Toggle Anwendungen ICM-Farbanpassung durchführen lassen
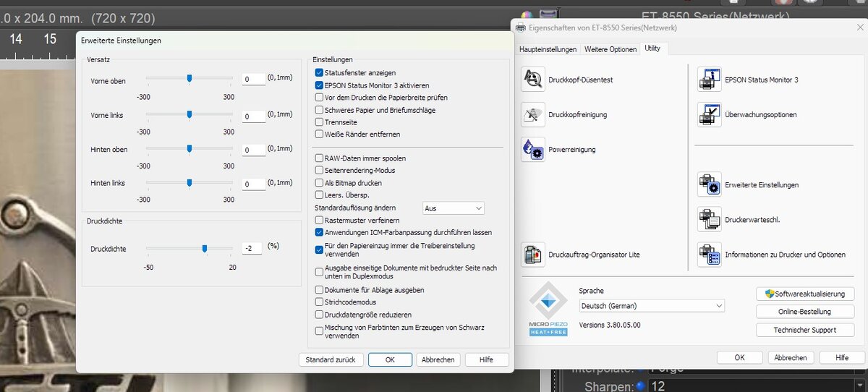This screenshot has height=392, width=868. [319, 233]
